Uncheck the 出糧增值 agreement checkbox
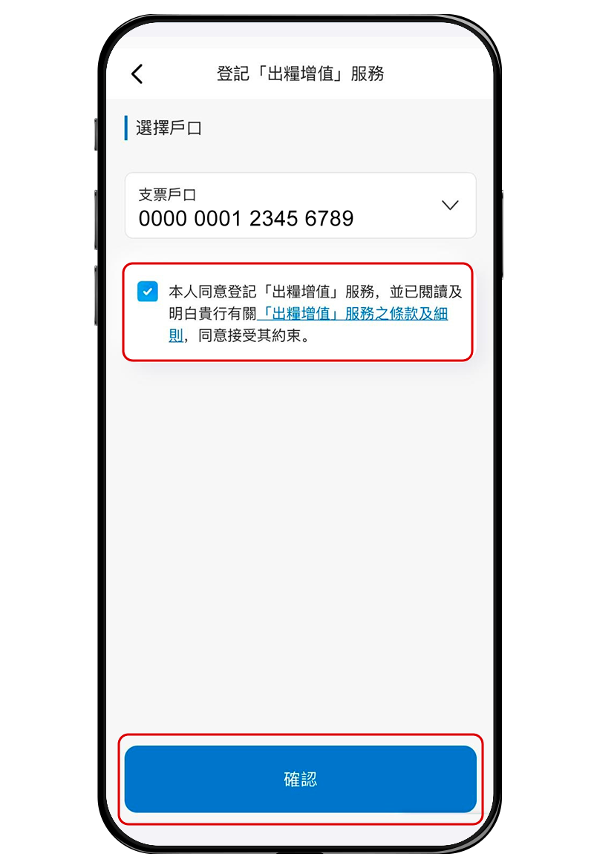 pos(148,291)
